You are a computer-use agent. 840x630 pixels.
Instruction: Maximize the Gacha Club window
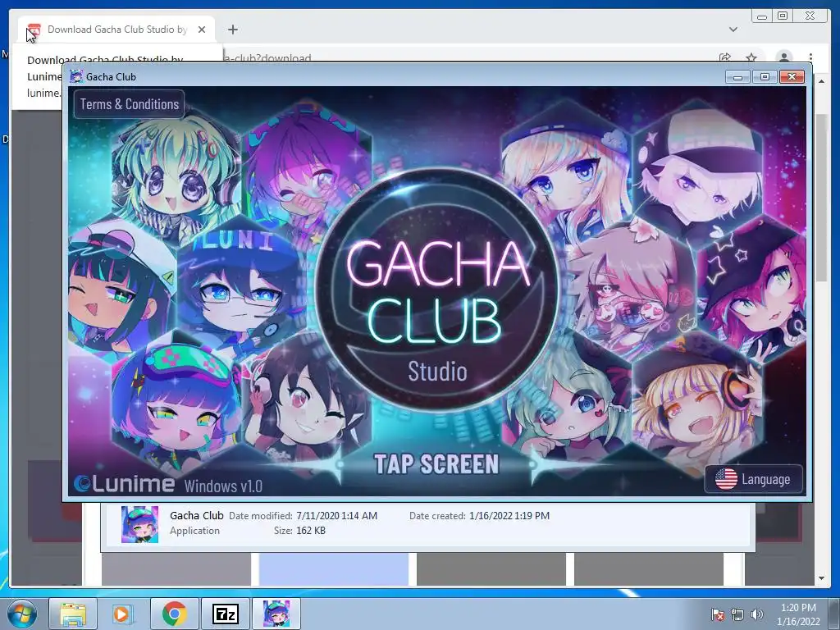(765, 77)
